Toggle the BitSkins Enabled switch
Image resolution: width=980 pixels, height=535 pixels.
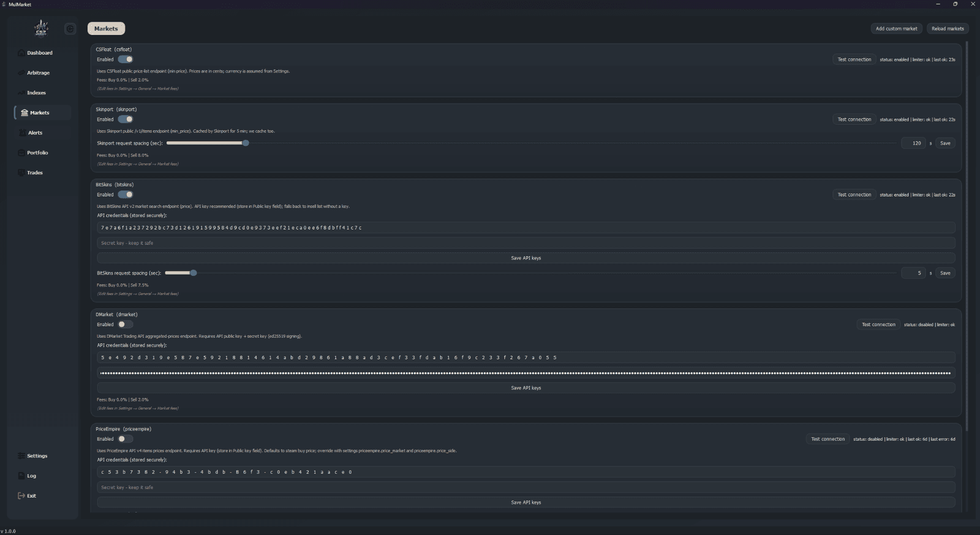coord(126,195)
